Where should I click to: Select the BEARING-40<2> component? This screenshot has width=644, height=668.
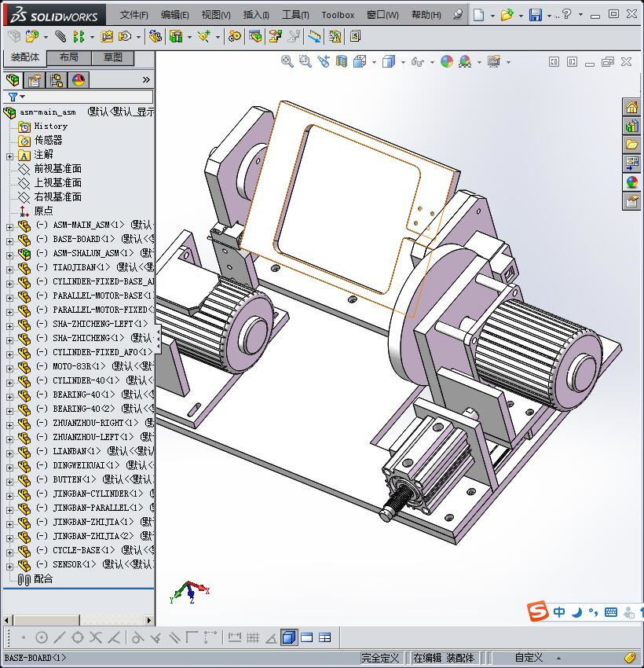click(83, 409)
